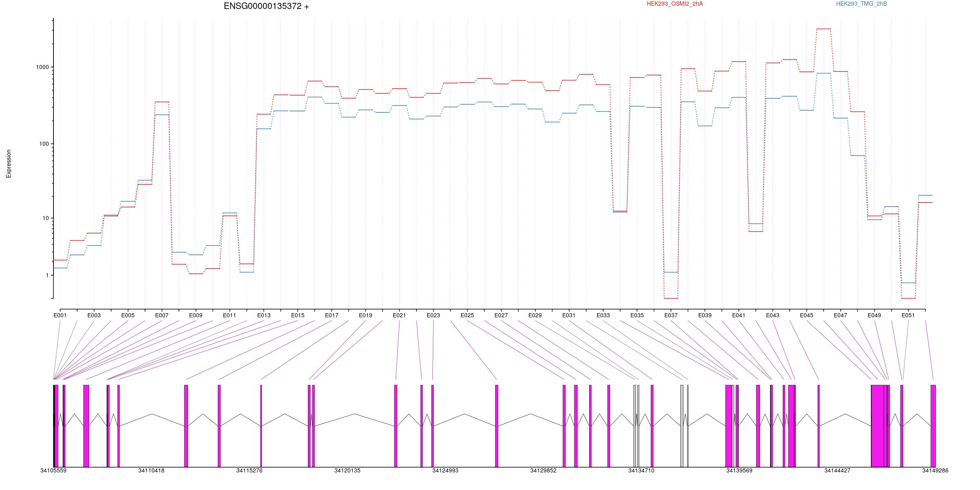
Task: Click the widest magenta exon block near 34146000
Action: point(878,426)
